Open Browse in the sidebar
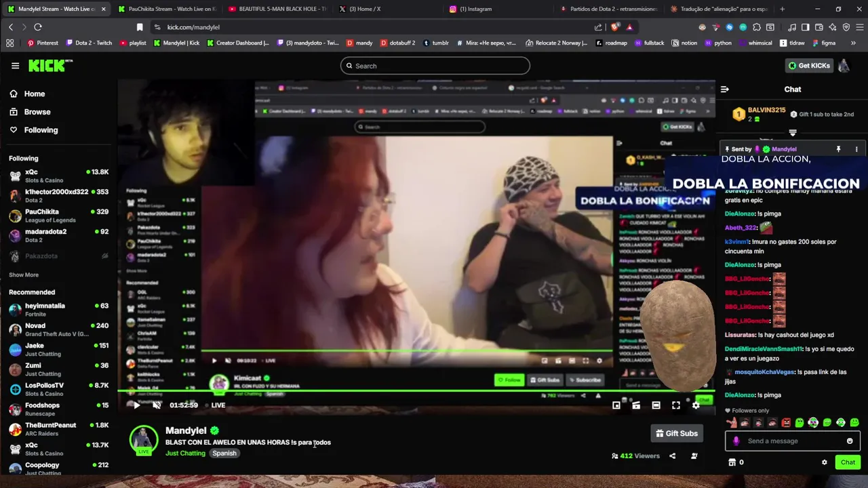The width and height of the screenshot is (868, 488). (x=30, y=112)
